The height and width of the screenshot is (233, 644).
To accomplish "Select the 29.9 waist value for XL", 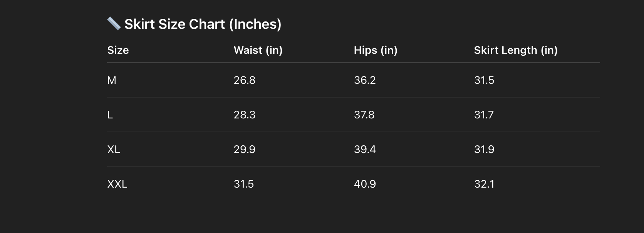I will (x=245, y=149).
